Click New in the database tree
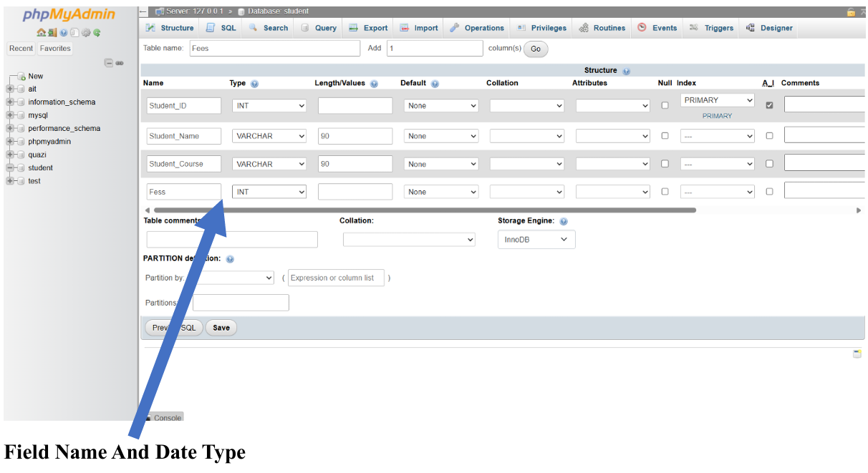 [36, 76]
